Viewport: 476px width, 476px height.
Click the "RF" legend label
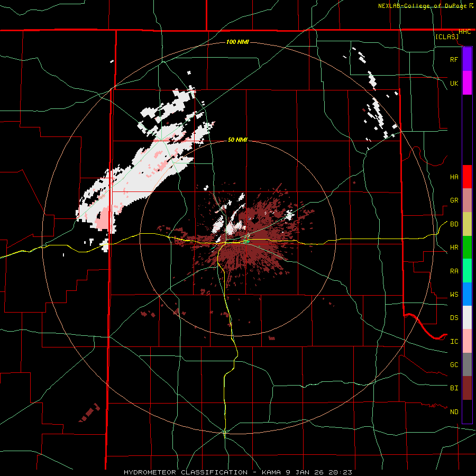pos(454,60)
